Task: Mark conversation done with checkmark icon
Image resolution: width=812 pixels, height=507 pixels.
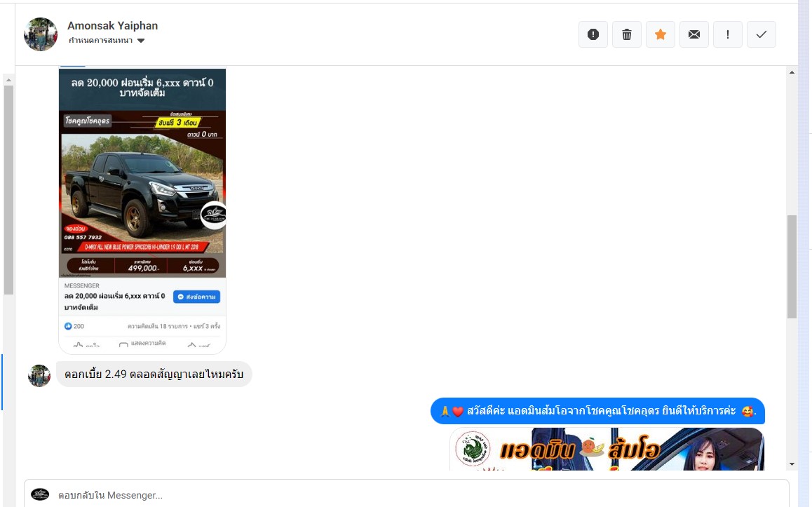Action: tap(762, 34)
